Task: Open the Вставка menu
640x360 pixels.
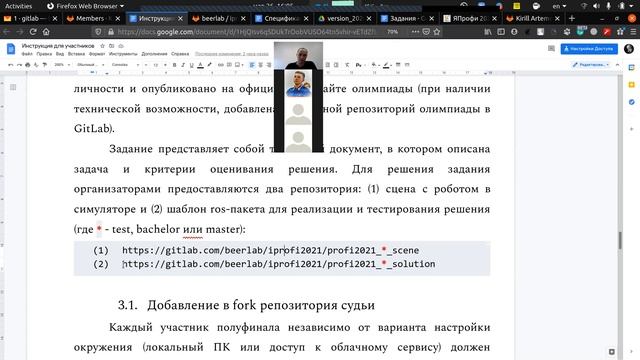Action: pyautogui.click(x=76, y=54)
